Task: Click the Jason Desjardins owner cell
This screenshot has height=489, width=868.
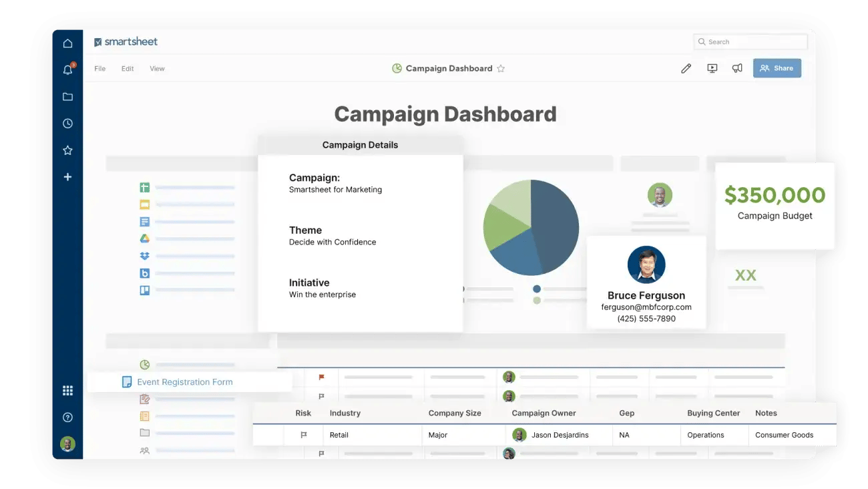Action: [559, 435]
